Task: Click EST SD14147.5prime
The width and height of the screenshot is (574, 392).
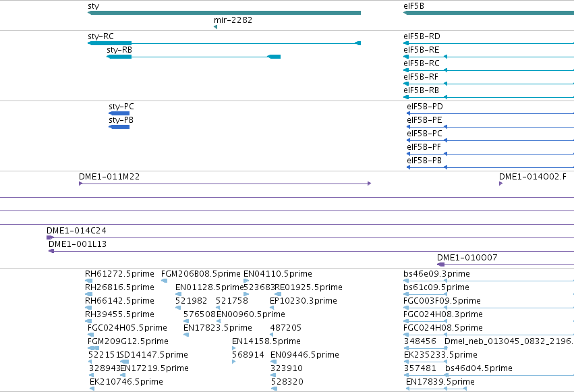Action: pos(154,356)
